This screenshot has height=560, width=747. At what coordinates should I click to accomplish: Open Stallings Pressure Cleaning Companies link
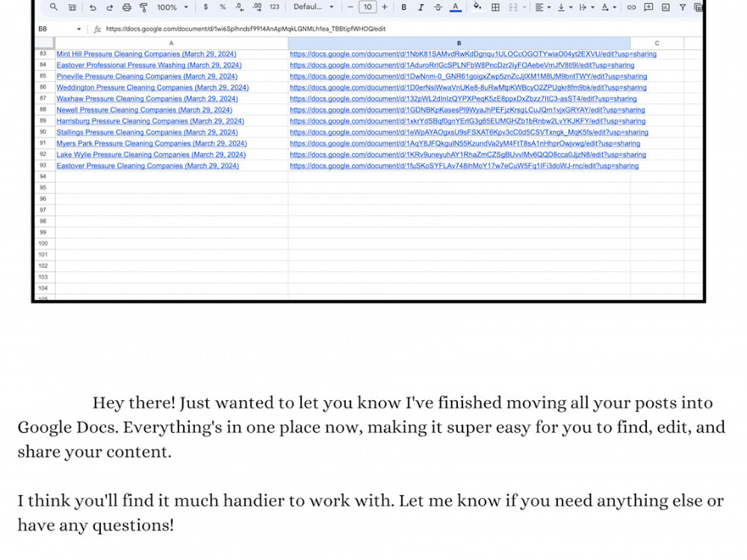pos(147,132)
